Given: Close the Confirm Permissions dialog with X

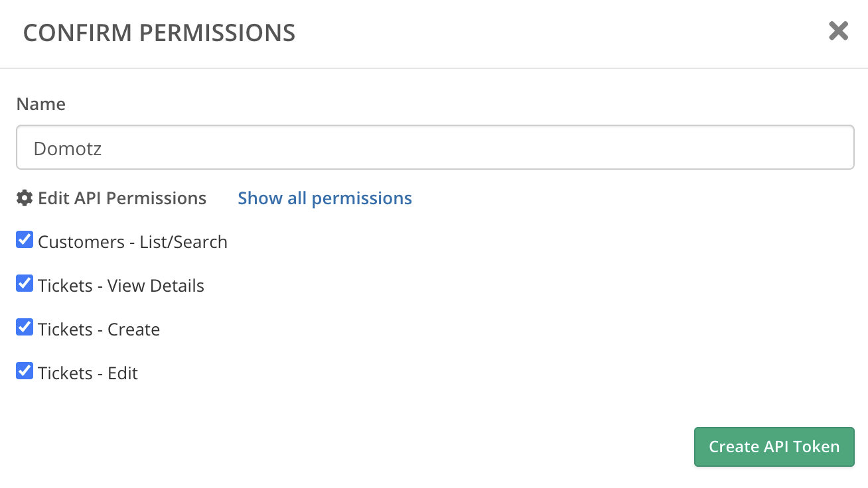Looking at the screenshot, I should (x=838, y=31).
